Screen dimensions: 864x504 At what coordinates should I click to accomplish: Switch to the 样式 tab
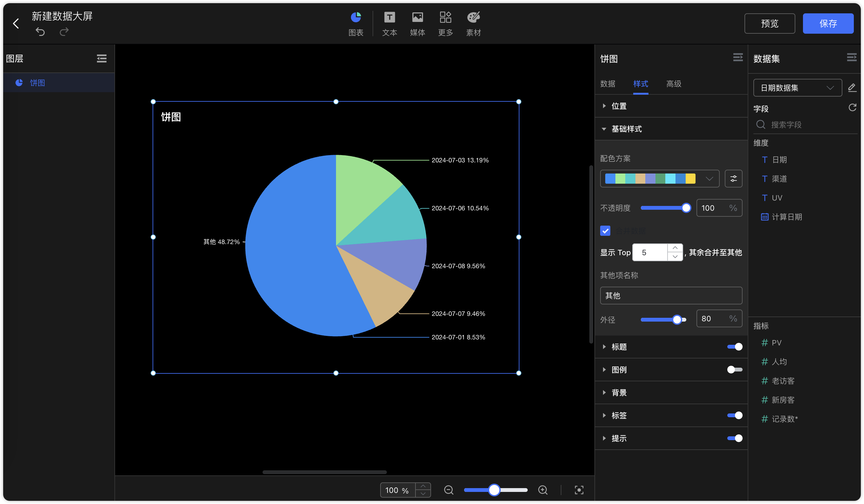click(641, 84)
